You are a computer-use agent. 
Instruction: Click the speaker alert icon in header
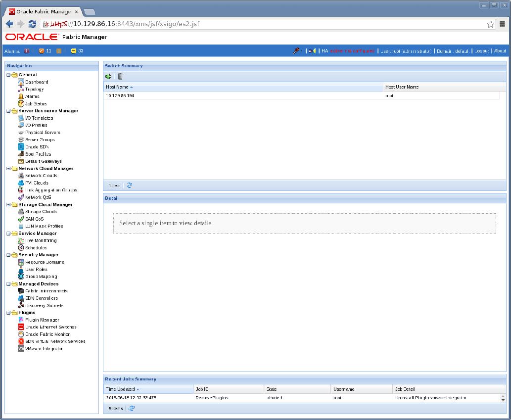click(x=312, y=51)
